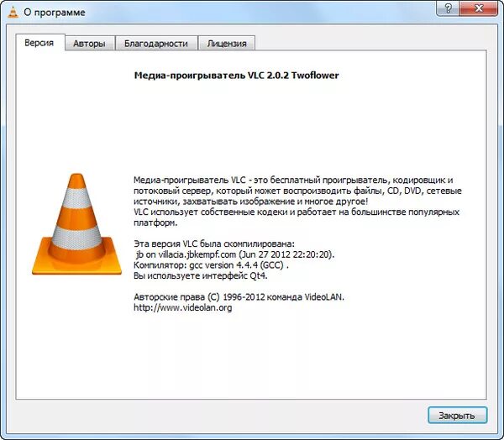
Task: Click the потоковый сервер description line
Action: pyautogui.click(x=297, y=191)
